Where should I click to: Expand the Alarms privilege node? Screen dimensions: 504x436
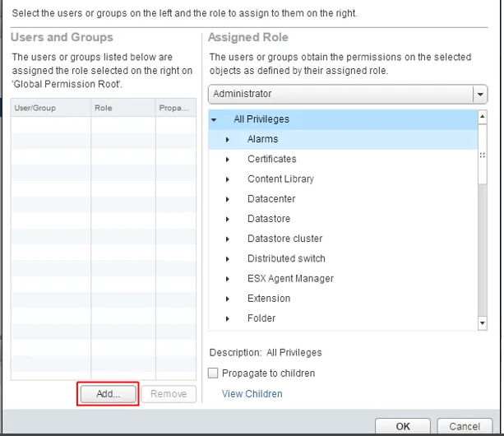[228, 140]
